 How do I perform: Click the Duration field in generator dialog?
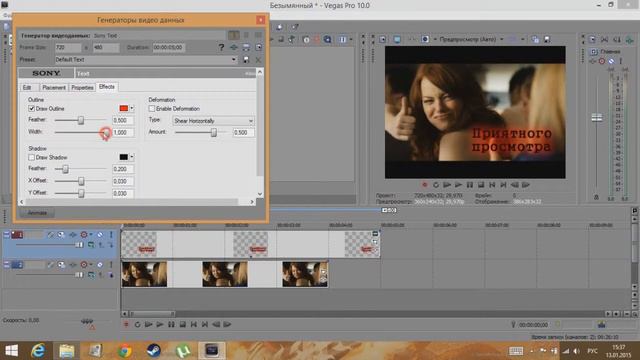point(169,47)
